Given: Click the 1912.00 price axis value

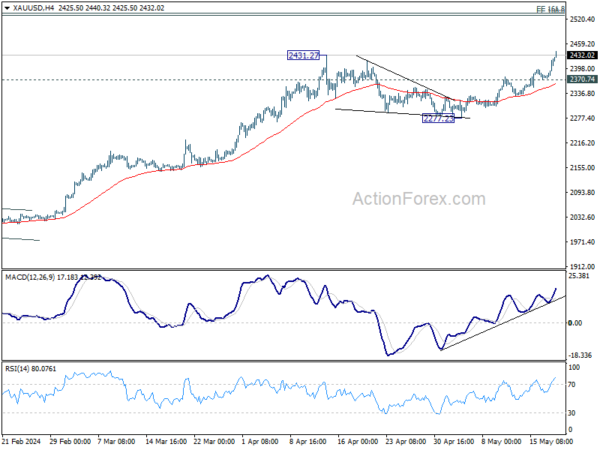Looking at the screenshot, I should tap(582, 267).
